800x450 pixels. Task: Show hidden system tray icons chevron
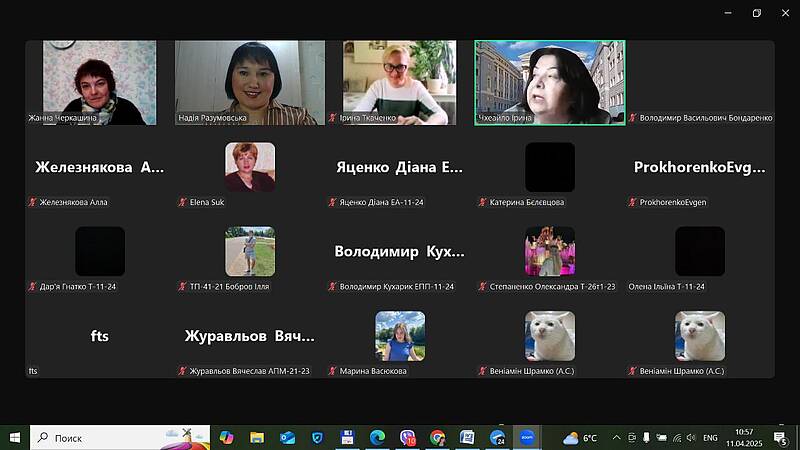point(616,437)
